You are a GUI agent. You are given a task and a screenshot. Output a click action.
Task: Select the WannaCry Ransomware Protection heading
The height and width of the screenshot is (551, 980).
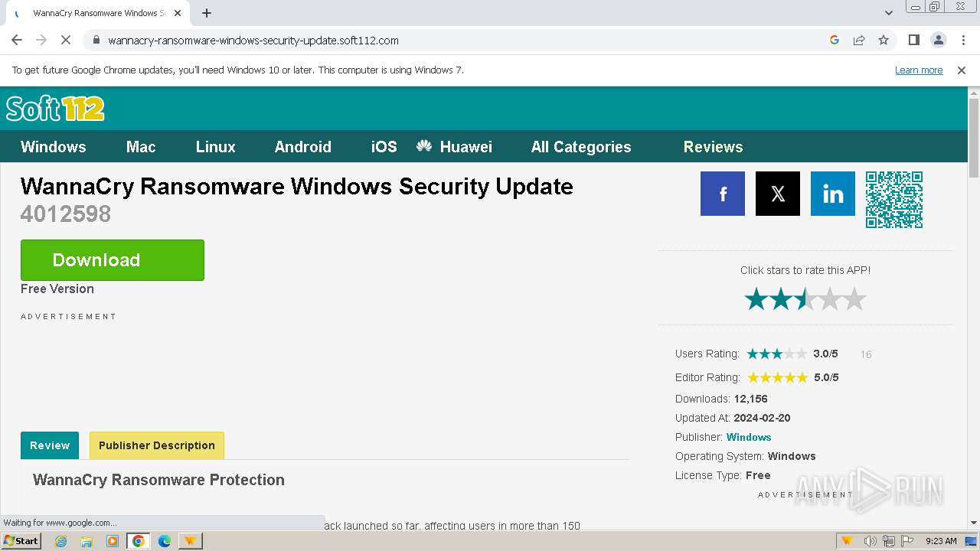(x=158, y=480)
